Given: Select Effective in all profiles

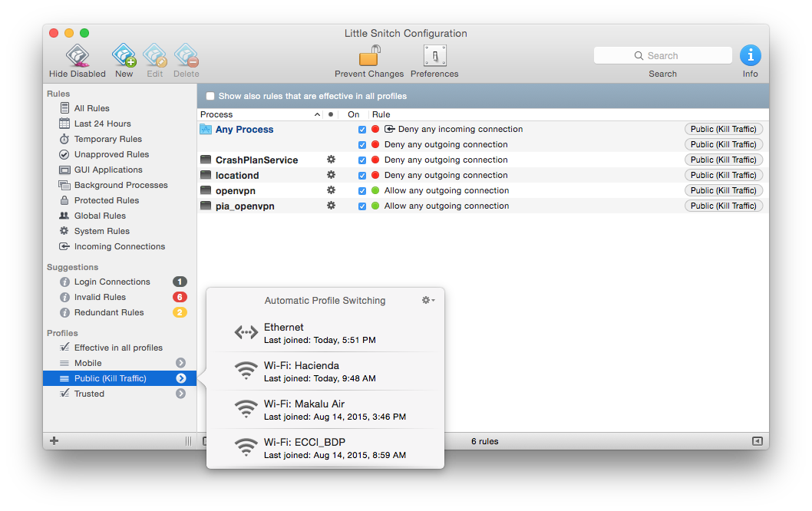Looking at the screenshot, I should coord(118,348).
